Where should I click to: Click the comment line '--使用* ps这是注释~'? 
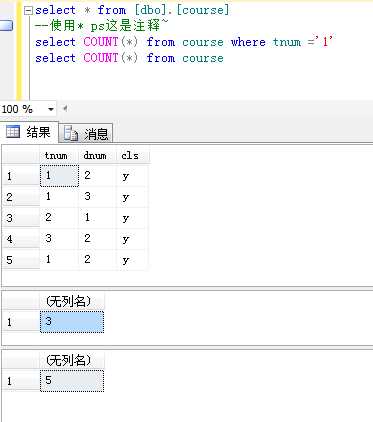pos(102,26)
